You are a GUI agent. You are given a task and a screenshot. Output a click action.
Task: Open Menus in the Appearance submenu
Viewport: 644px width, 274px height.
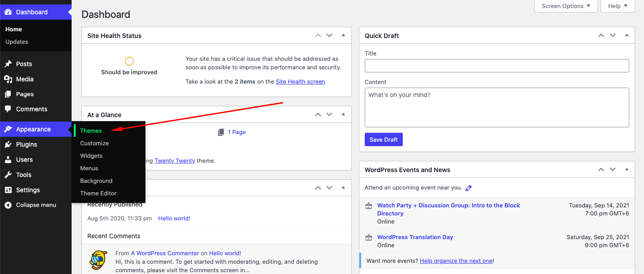click(89, 168)
